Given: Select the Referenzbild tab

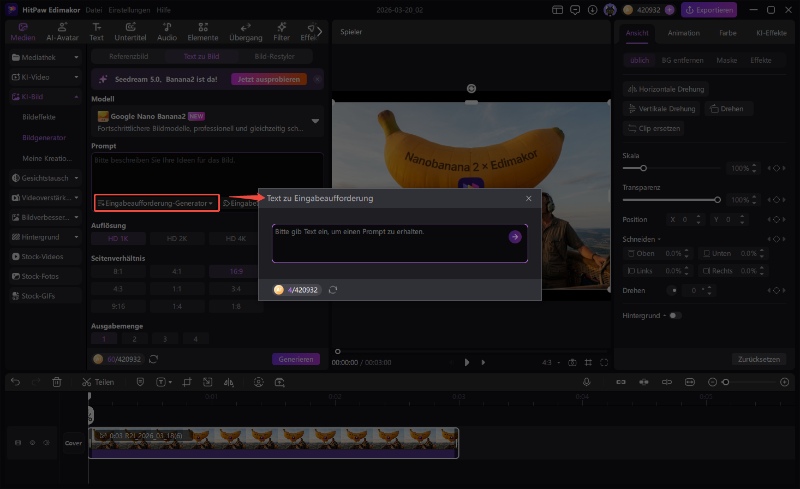Looking at the screenshot, I should (x=129, y=56).
